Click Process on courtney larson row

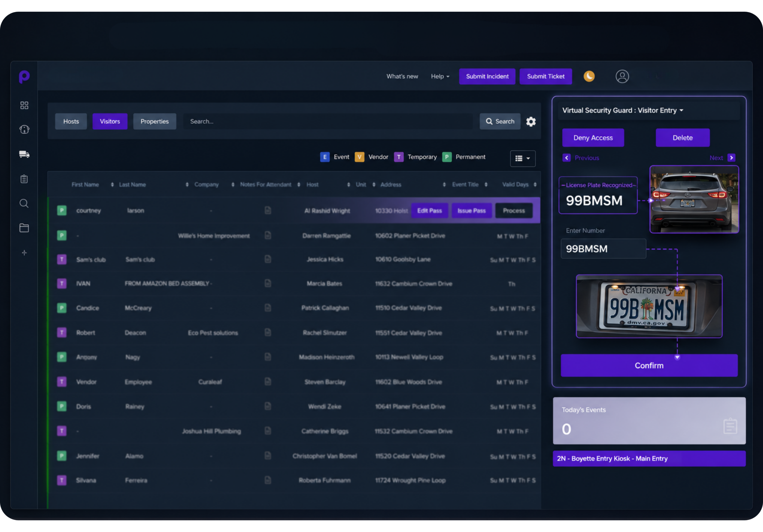514,211
